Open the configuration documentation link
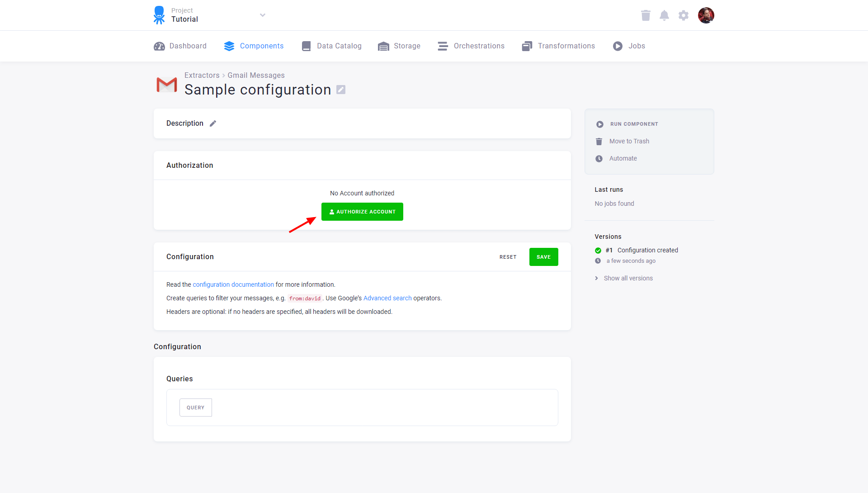The image size is (868, 493). (x=233, y=284)
